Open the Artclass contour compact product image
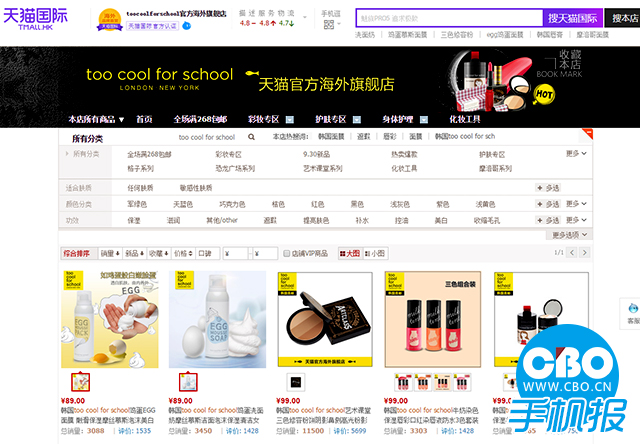The image size is (640, 444). 325,319
